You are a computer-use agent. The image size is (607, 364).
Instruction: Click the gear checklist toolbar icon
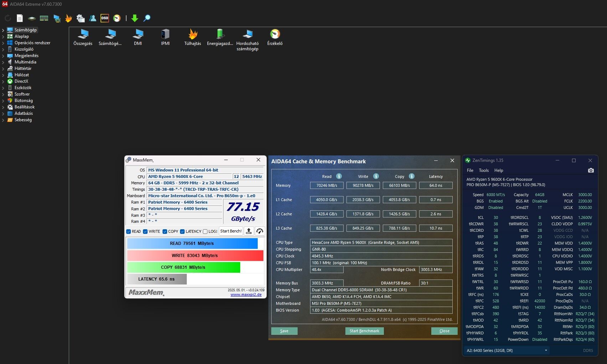coord(81,18)
